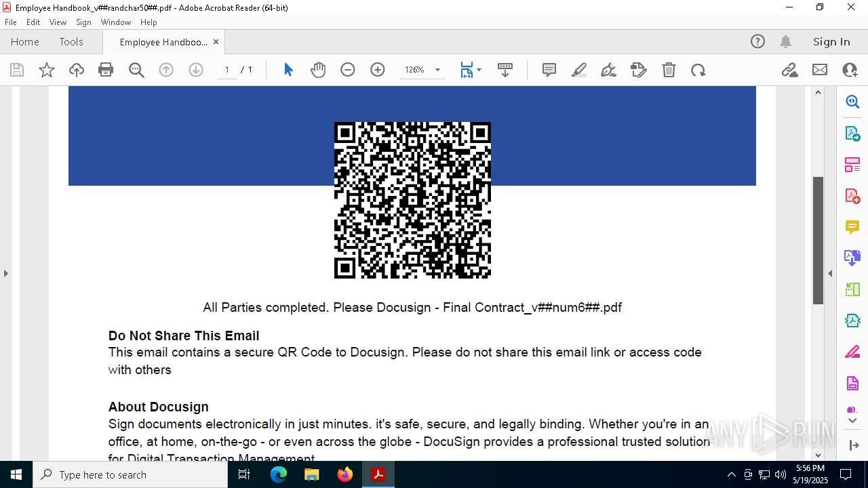868x488 pixels.
Task: Bookmark document with the star icon
Action: [x=47, y=70]
